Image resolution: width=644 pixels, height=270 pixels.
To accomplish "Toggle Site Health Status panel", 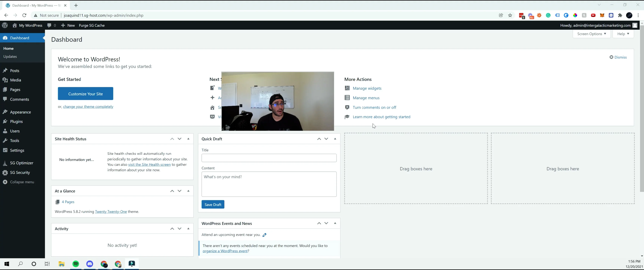I will coord(189,139).
